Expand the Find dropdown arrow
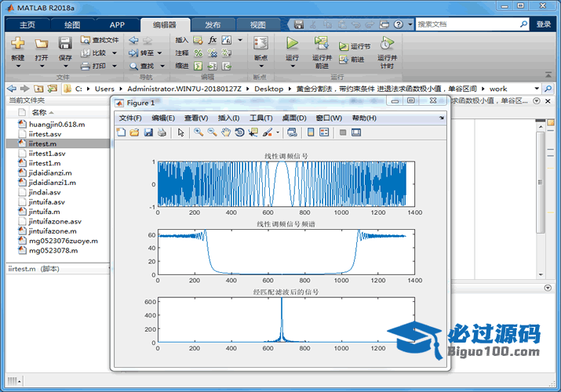This screenshot has height=392, width=561. click(162, 66)
